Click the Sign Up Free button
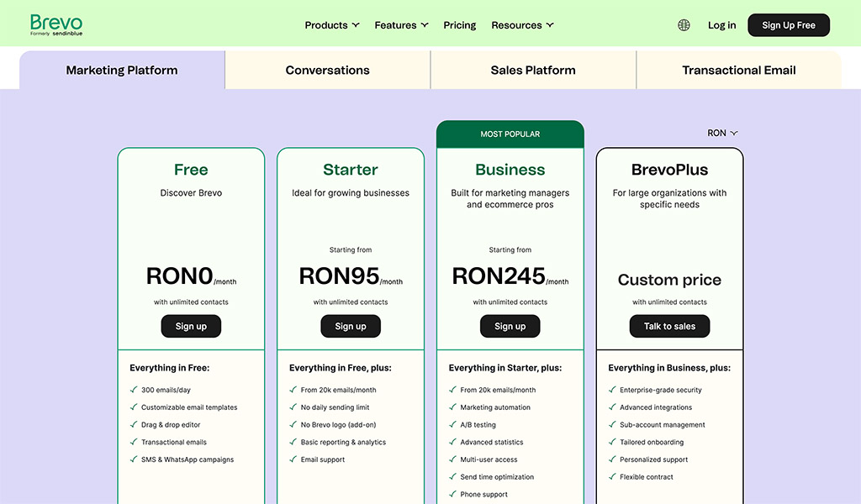 [x=789, y=25]
